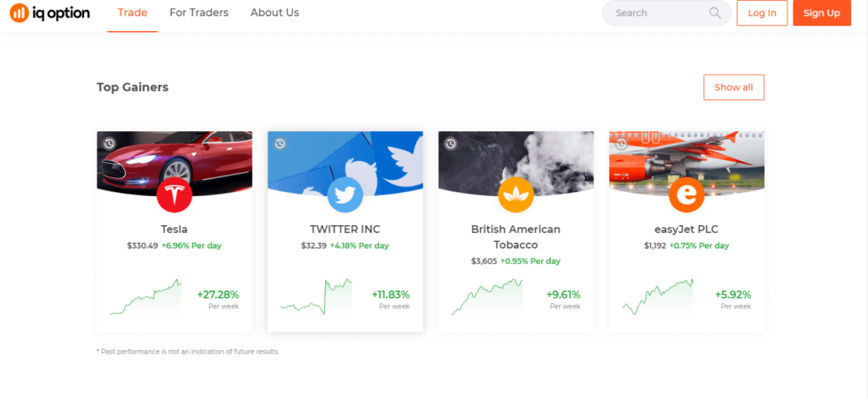Click the search magnifier icon
The height and width of the screenshot is (398, 868).
pyautogui.click(x=716, y=12)
